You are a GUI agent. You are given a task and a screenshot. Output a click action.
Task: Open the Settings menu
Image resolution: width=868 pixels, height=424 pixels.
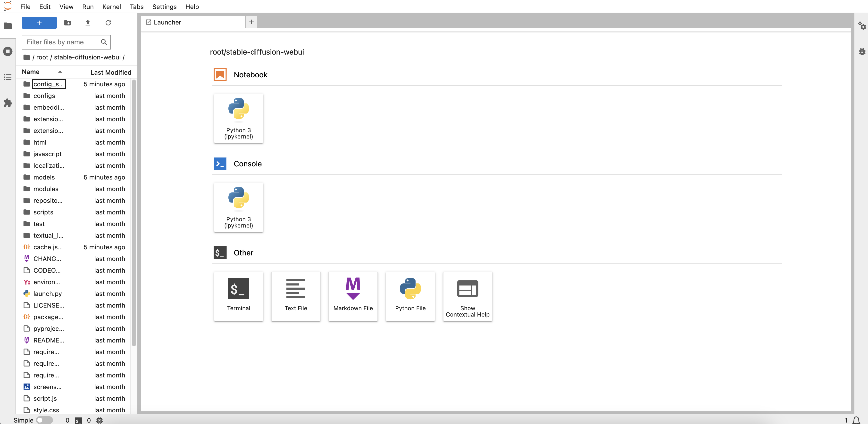coord(164,7)
